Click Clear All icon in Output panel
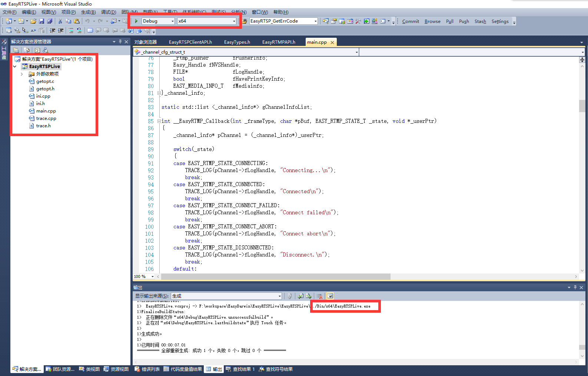Image resolution: width=588 pixels, height=376 pixels. [x=319, y=296]
